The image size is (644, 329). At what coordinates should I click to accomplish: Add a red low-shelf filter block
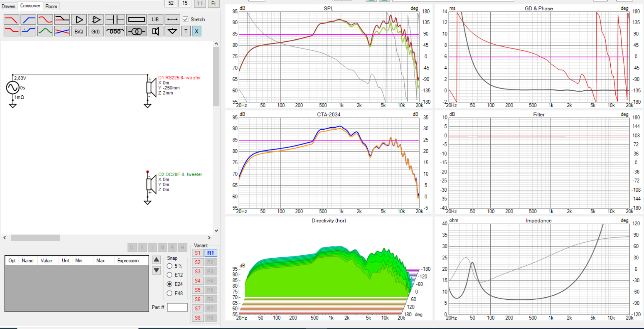(11, 31)
